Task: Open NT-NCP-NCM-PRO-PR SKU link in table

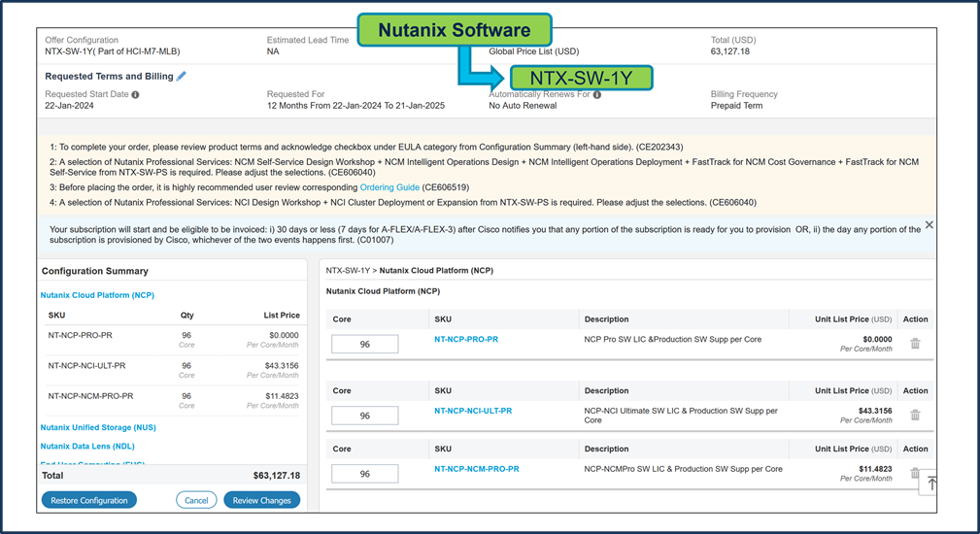Action: (x=477, y=469)
